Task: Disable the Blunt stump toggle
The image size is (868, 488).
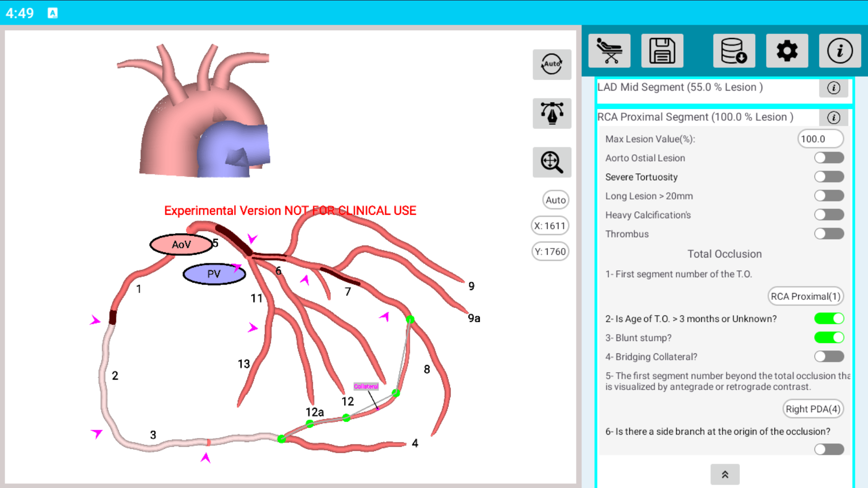Action: (x=828, y=338)
